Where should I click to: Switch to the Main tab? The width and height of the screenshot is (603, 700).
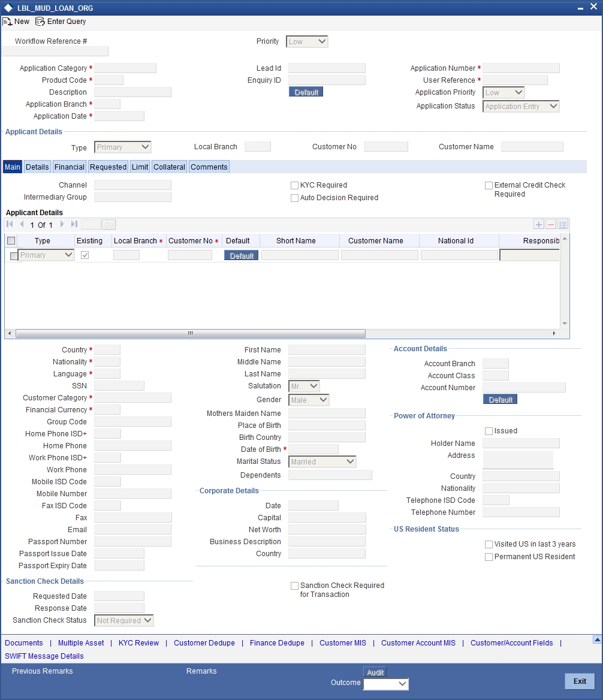coord(13,167)
